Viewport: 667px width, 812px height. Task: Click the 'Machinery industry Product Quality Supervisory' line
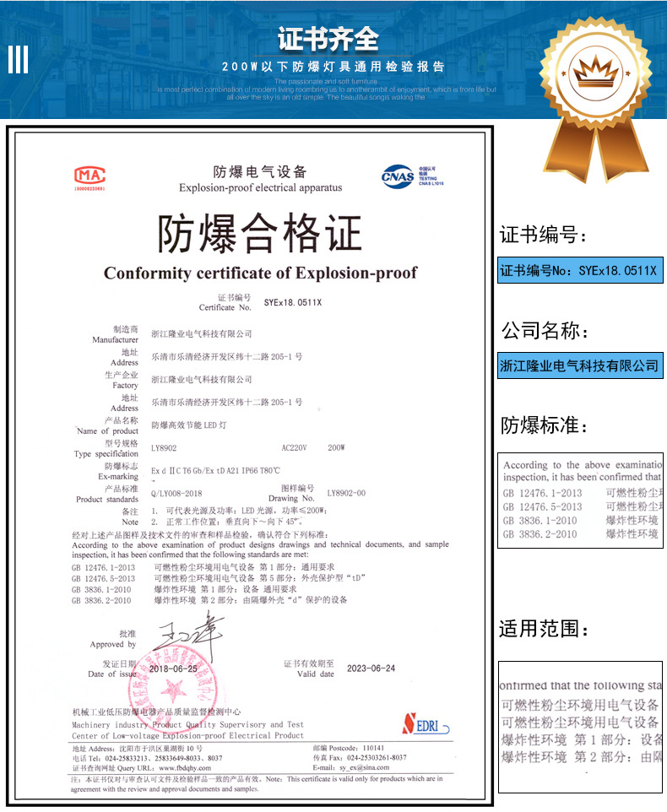(187, 724)
